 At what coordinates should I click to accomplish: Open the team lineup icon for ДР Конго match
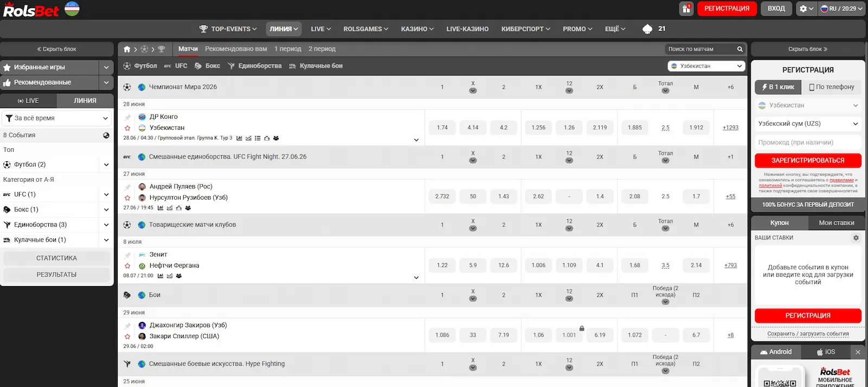(x=276, y=138)
